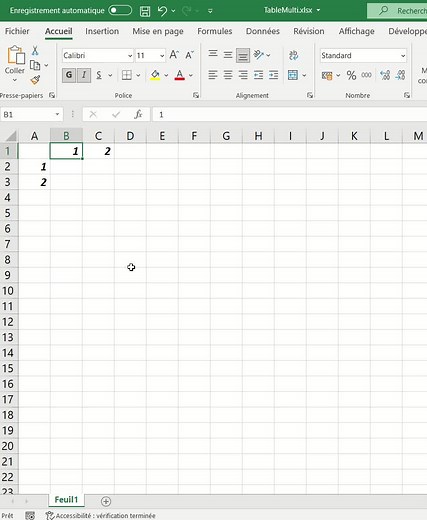
Task: Open the Fichier tab
Action: point(17,31)
